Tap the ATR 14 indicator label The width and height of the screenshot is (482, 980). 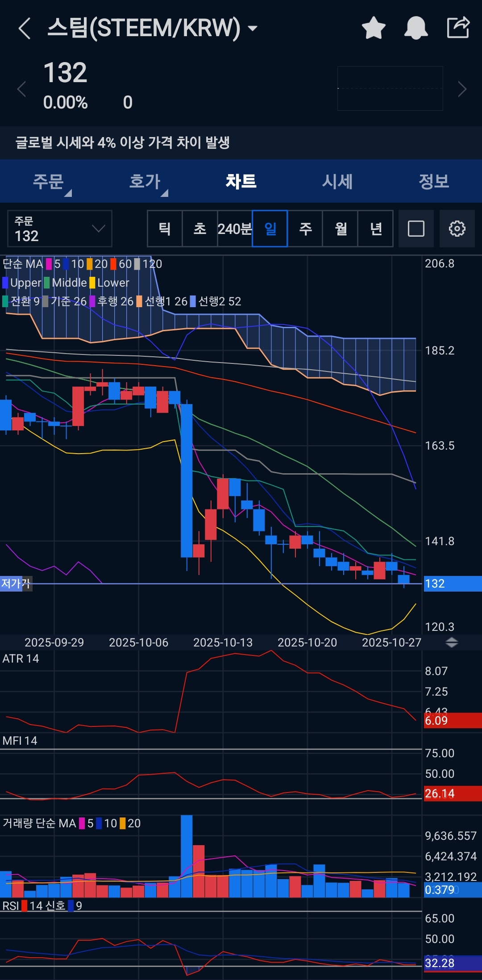(21, 659)
